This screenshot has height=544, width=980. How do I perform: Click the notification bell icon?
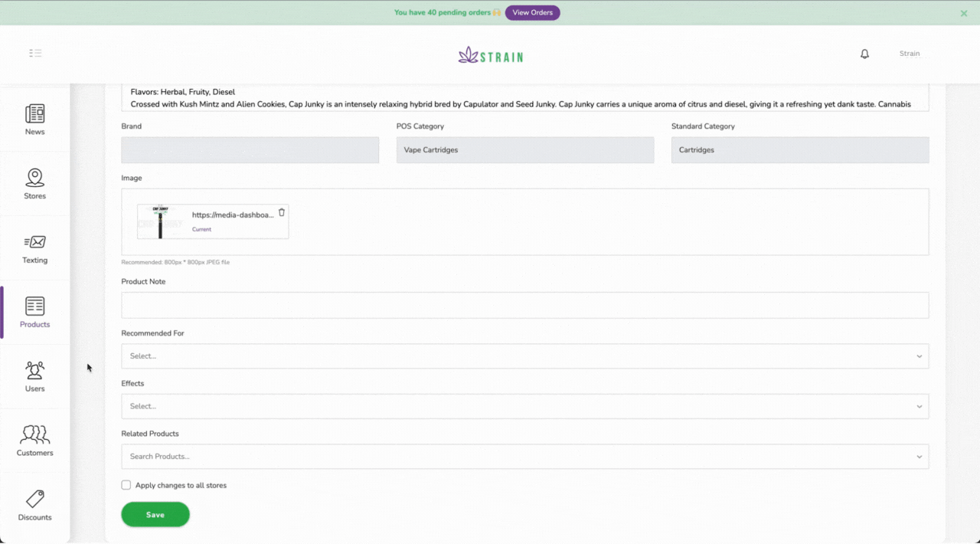(x=864, y=54)
